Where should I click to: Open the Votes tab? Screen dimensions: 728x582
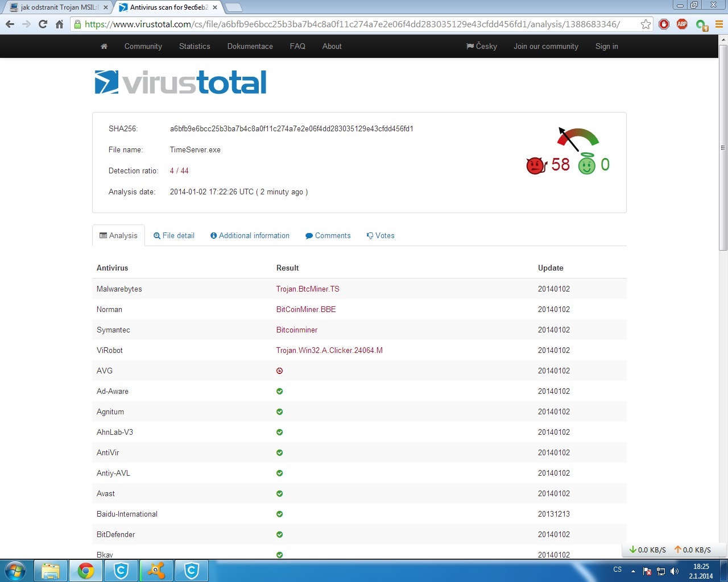coord(380,235)
